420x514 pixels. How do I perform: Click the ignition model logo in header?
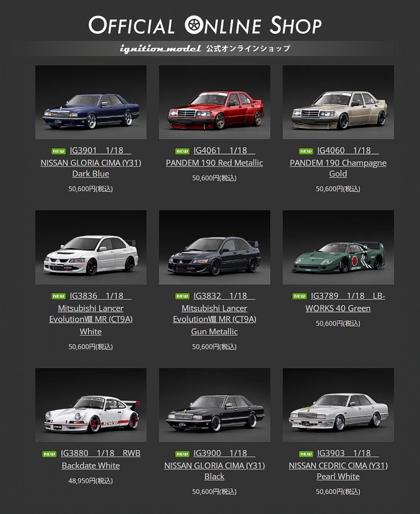[161, 49]
